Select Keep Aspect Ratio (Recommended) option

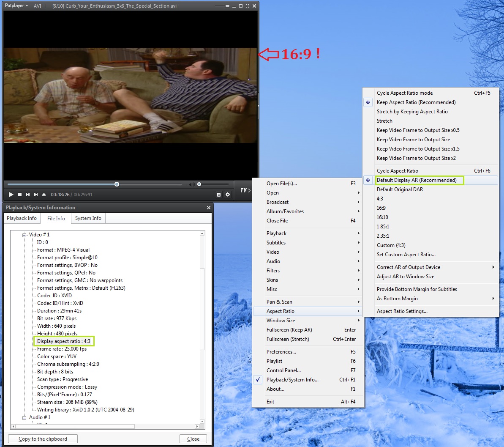431,102
